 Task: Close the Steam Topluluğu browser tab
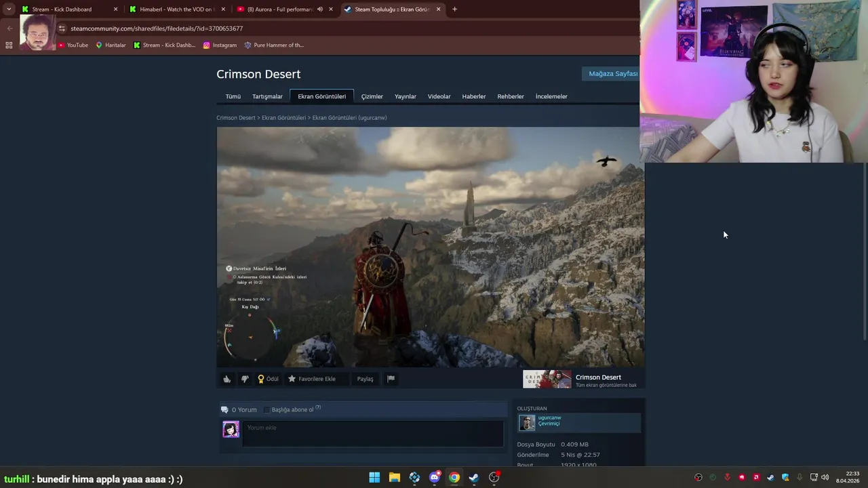click(x=439, y=9)
